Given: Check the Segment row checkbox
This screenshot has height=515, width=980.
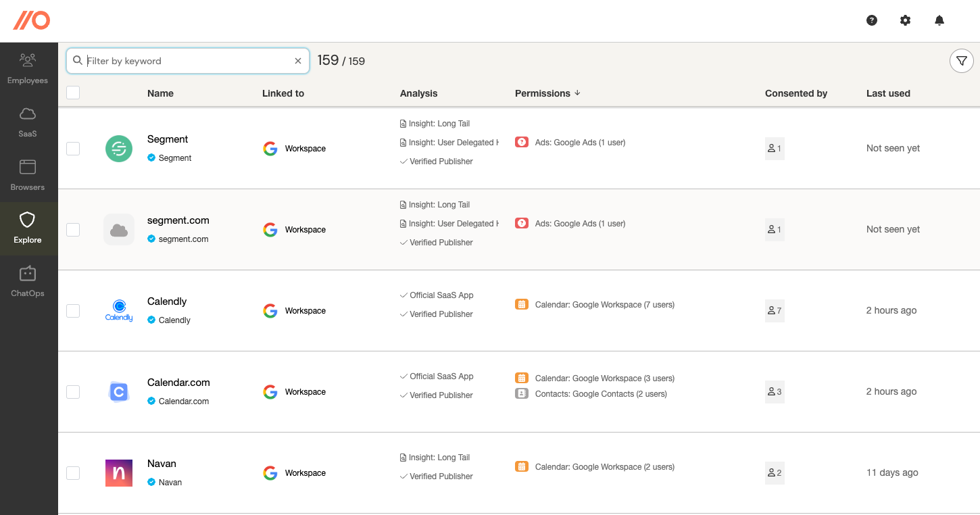Looking at the screenshot, I should tap(73, 149).
